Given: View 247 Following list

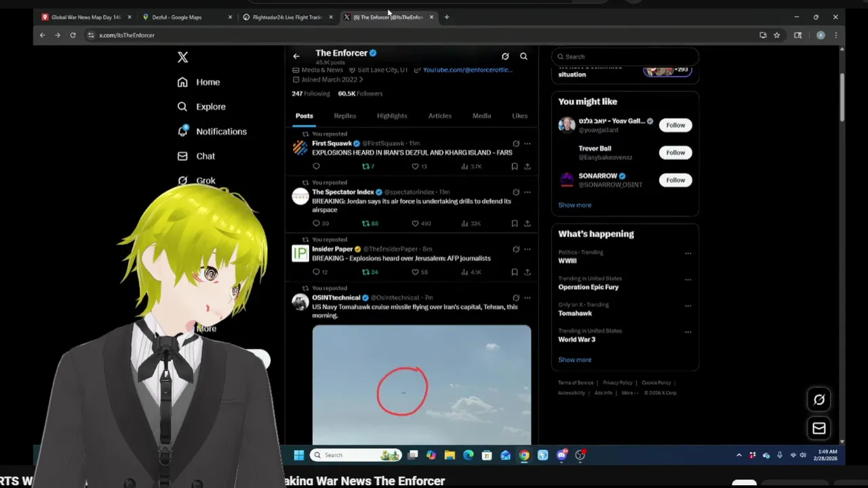Looking at the screenshot, I should coord(311,94).
